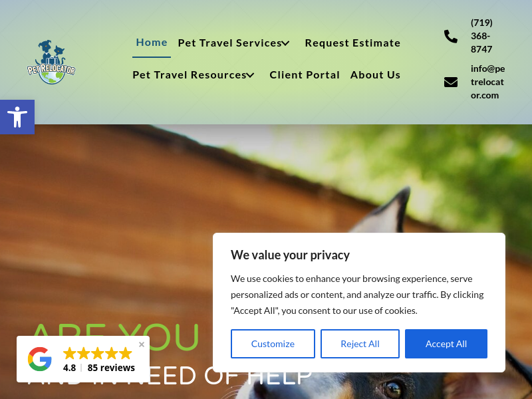Click the Google G logo
The height and width of the screenshot is (399, 532).
point(40,358)
